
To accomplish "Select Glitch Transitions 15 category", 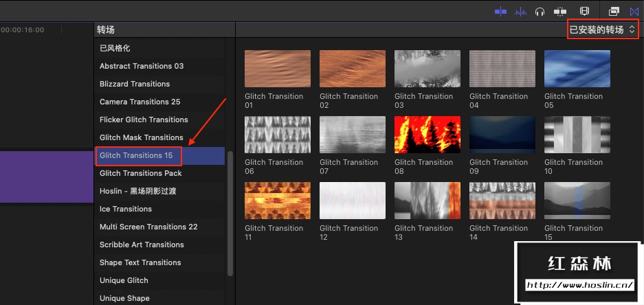I will (x=159, y=155).
